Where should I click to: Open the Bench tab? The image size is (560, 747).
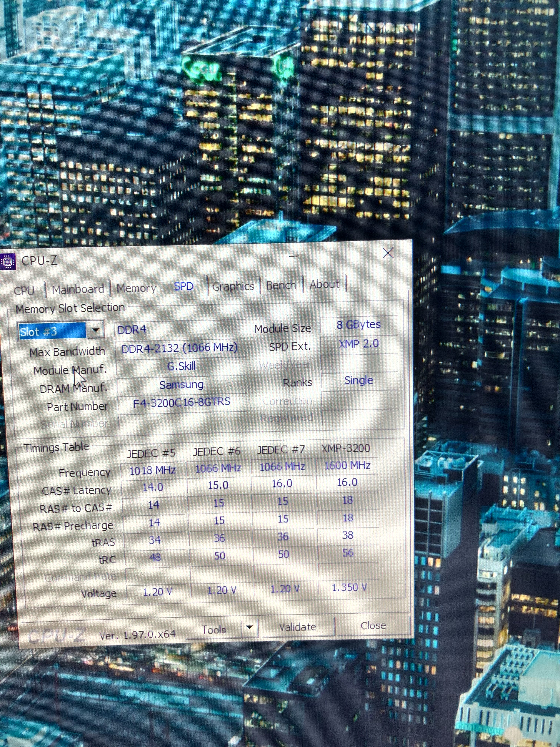tap(281, 285)
